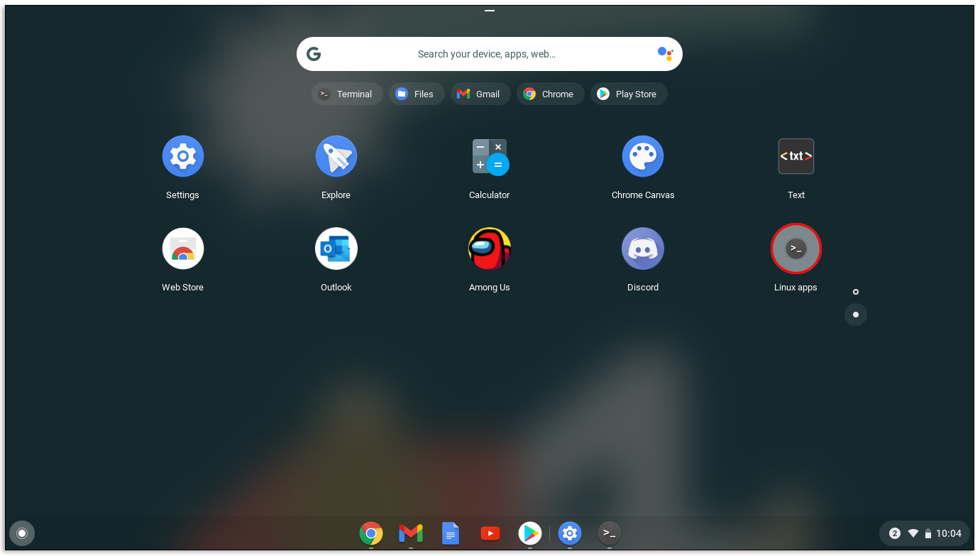The height and width of the screenshot is (556, 980).
Task: Click the launcher button on the shelf
Action: [x=22, y=533]
